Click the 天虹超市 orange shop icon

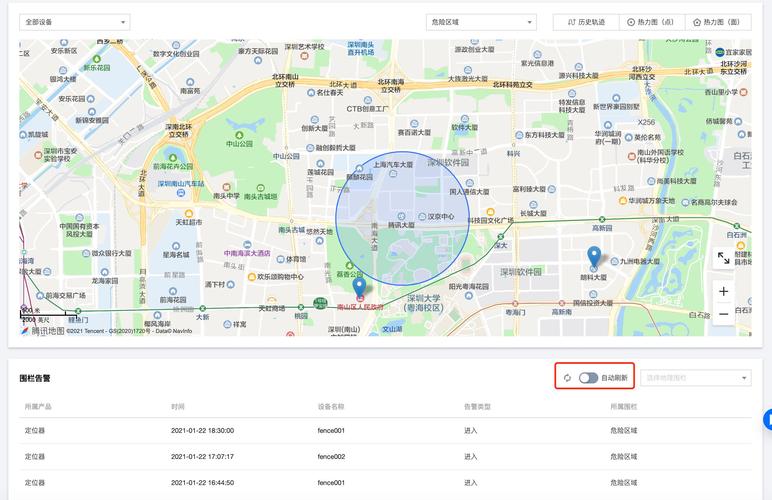[x=189, y=213]
